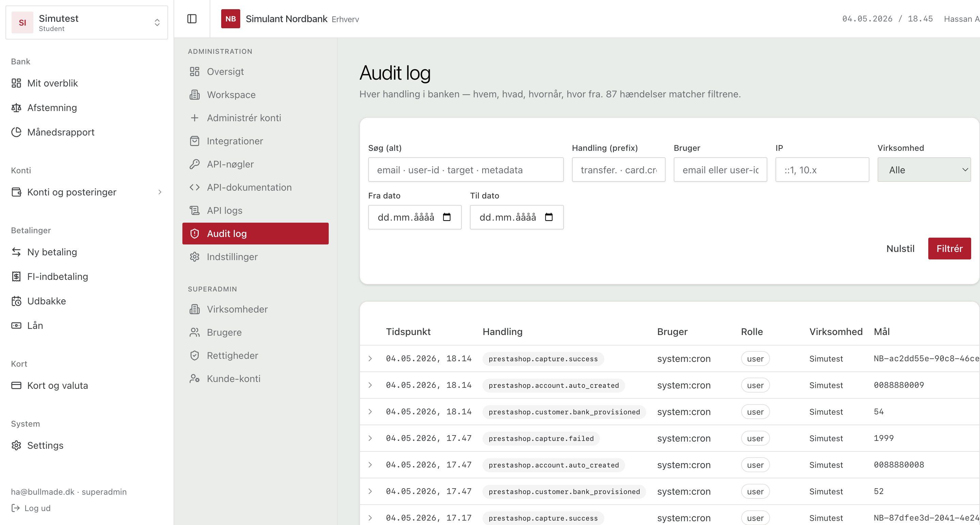Click Oversigt grid icon

click(194, 71)
